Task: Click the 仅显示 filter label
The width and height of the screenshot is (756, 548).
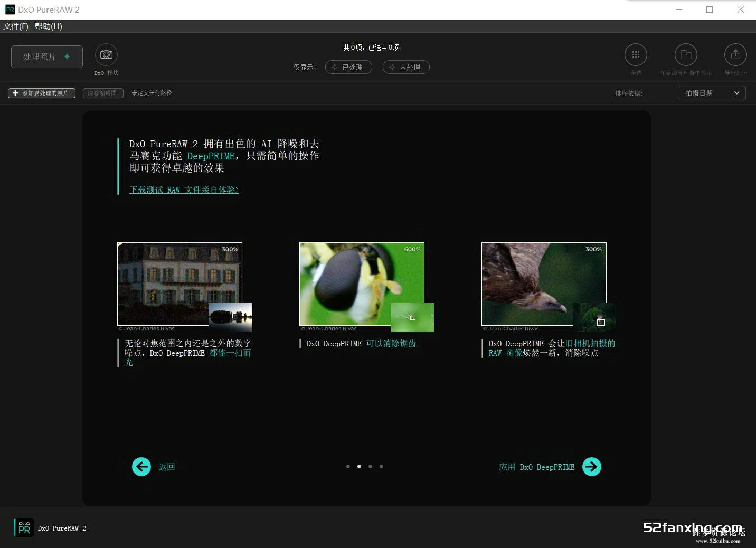Action: (x=305, y=67)
